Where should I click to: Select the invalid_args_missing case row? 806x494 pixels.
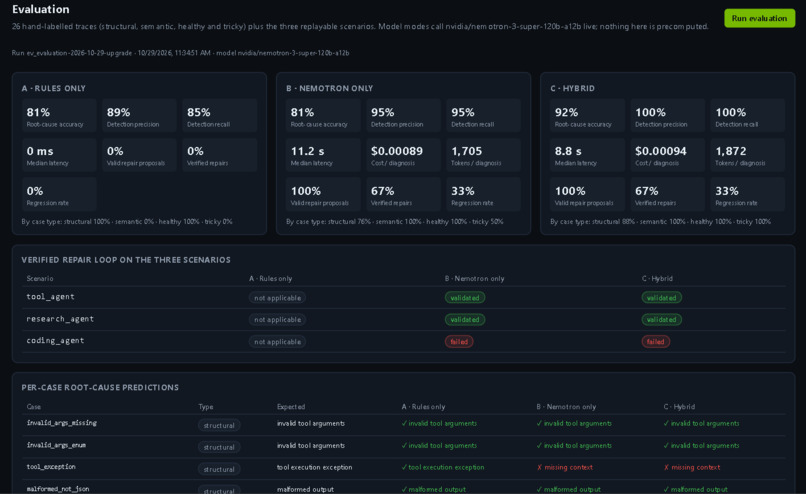click(404, 425)
